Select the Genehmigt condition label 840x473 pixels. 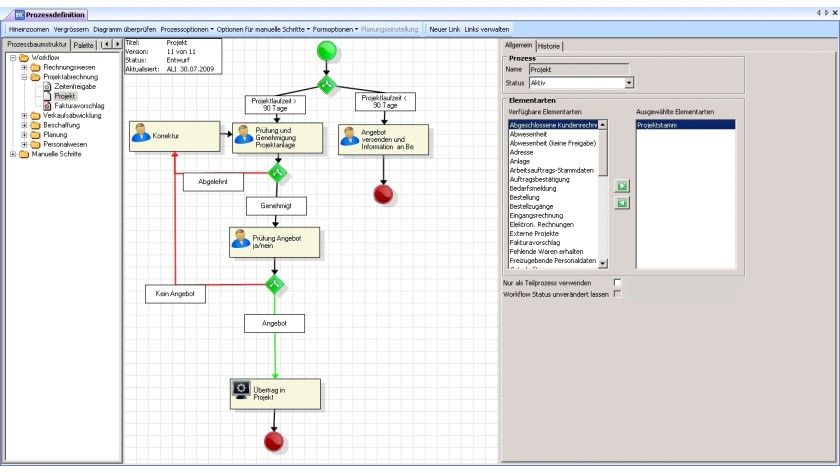[x=276, y=206]
